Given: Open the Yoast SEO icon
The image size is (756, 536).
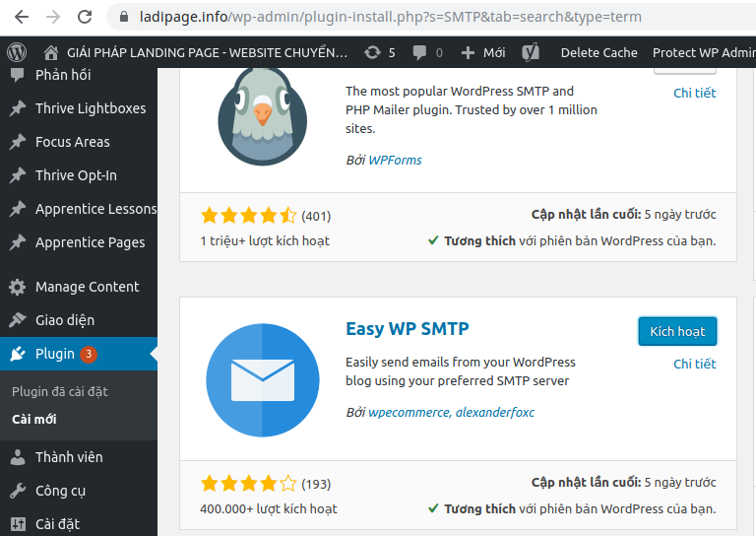Looking at the screenshot, I should click(x=531, y=52).
